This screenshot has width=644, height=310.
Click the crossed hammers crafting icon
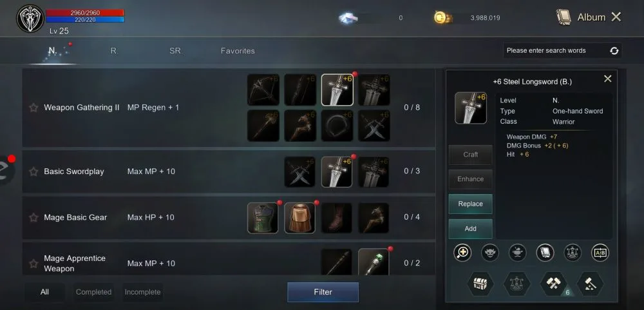pos(553,284)
